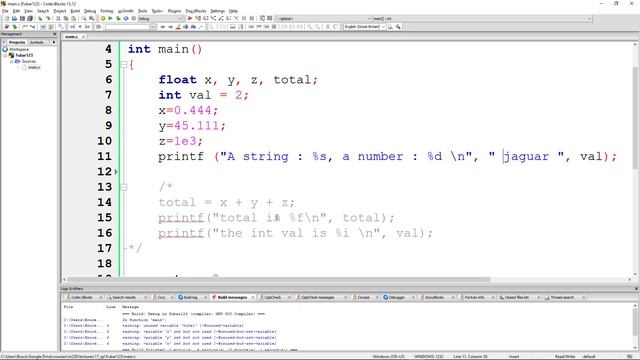Click the Open file icon
The width and height of the screenshot is (640, 360).
tap(14, 18)
